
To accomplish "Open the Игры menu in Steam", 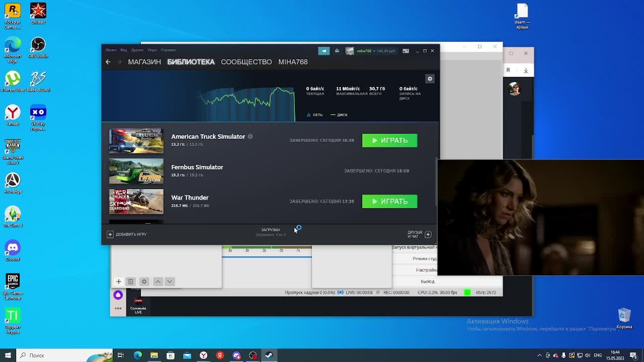I will click(152, 50).
